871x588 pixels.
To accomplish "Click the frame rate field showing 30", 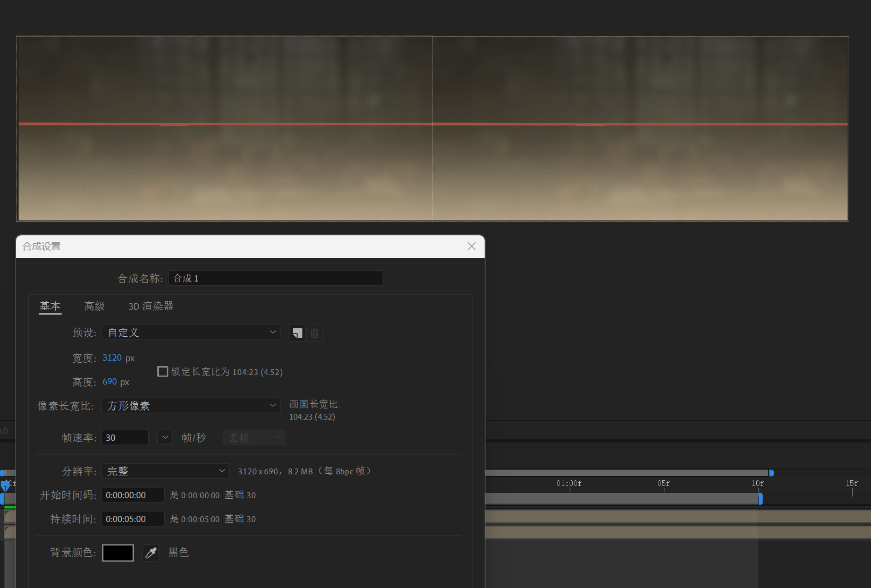I will click(x=125, y=438).
